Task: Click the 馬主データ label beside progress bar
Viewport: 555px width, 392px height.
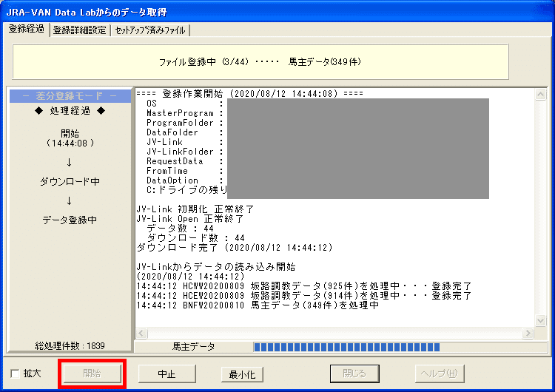Action: tap(194, 347)
